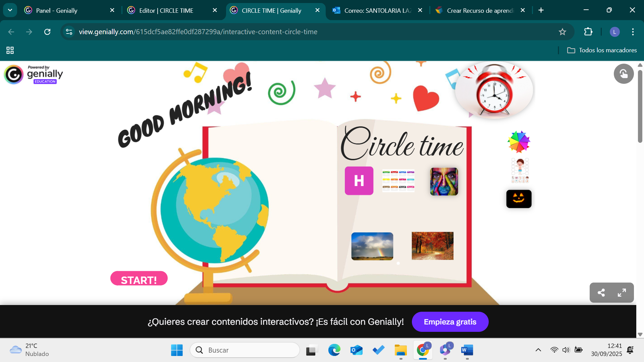Enter fullscreen with the expand arrows icon
Image resolution: width=644 pixels, height=362 pixels.
point(622,293)
